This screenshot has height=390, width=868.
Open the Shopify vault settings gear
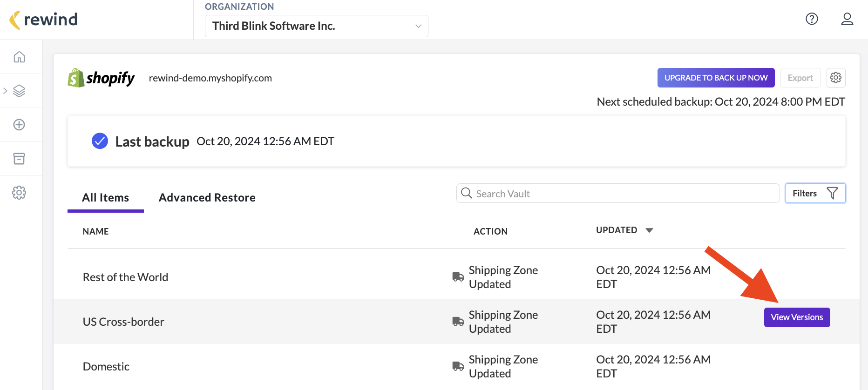pyautogui.click(x=836, y=78)
